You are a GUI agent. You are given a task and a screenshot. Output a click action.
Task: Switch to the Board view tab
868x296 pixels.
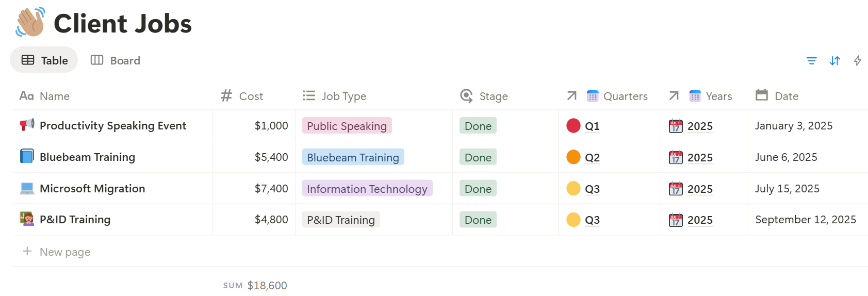(x=116, y=60)
